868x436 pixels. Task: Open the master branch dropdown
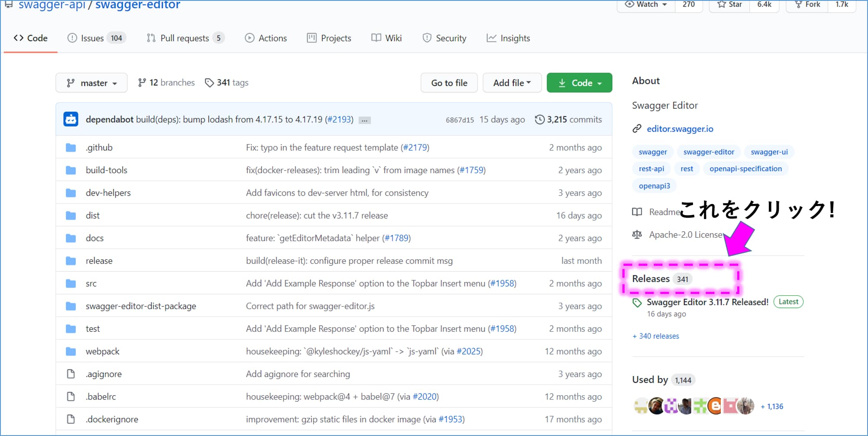click(91, 83)
